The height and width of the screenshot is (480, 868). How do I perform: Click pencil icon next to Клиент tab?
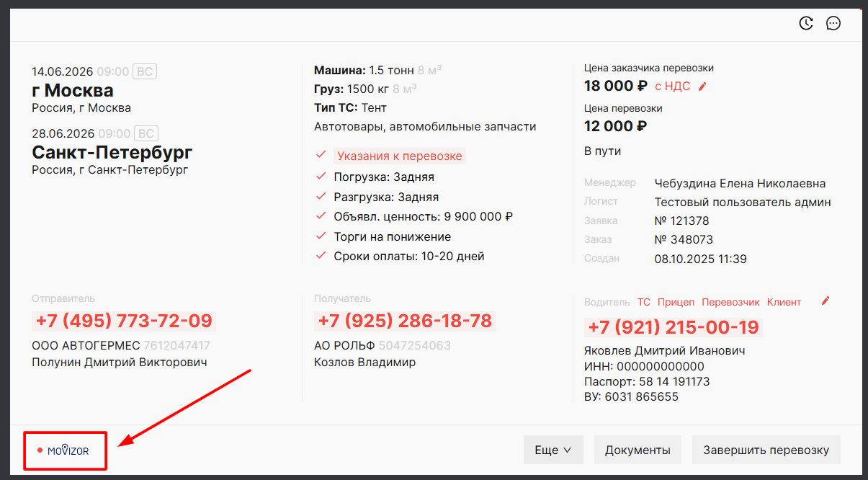(x=826, y=301)
